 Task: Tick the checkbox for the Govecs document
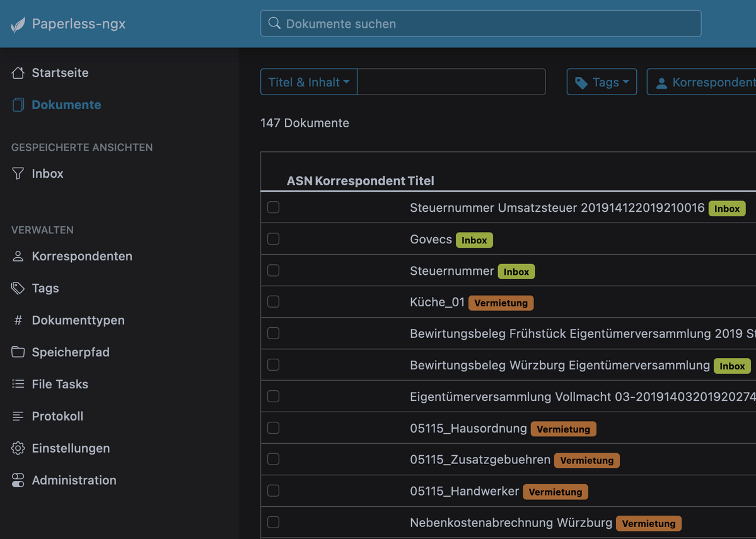tap(273, 239)
